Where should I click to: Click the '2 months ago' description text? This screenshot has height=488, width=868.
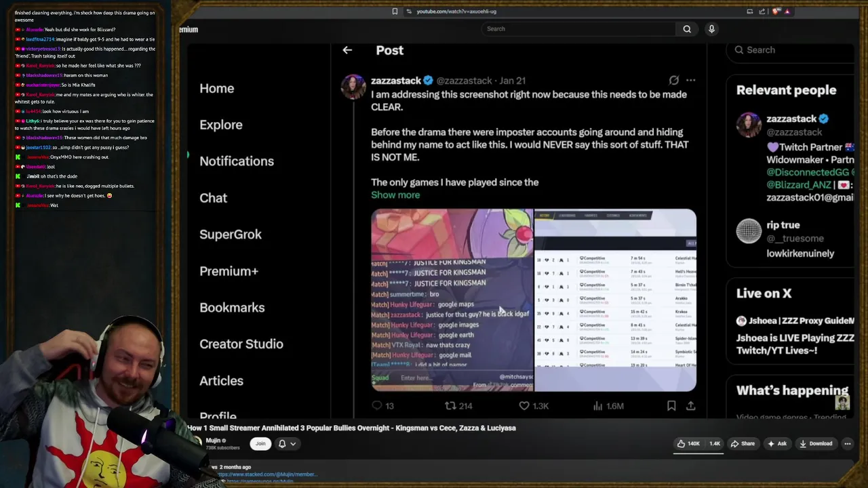pyautogui.click(x=235, y=467)
